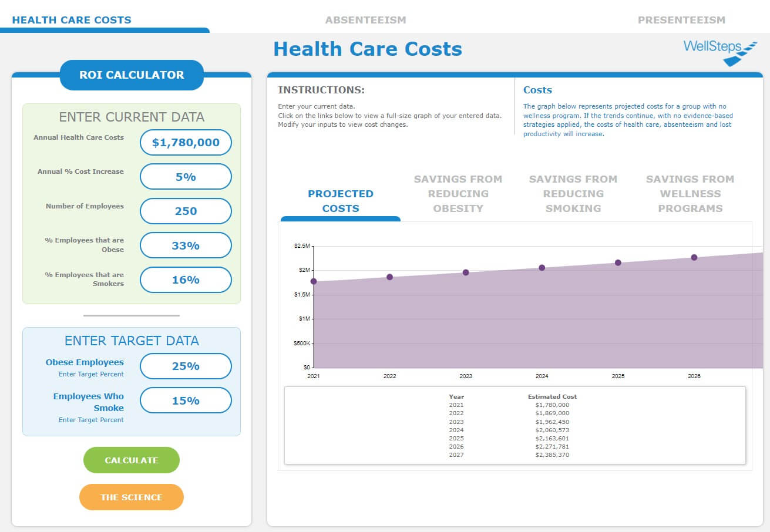Click the % Employees that are Smokers field
The image size is (770, 532).
pos(186,280)
